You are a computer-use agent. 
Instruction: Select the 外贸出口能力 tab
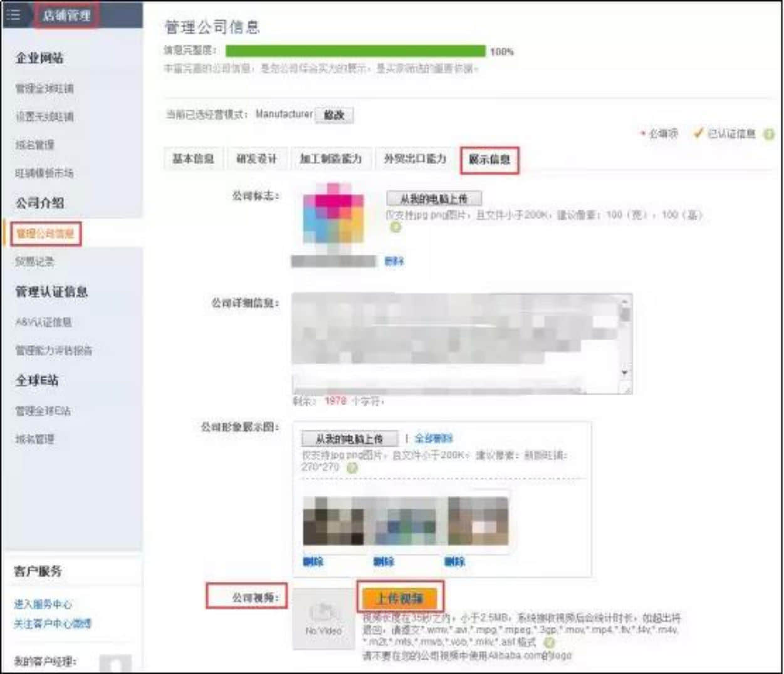[415, 159]
